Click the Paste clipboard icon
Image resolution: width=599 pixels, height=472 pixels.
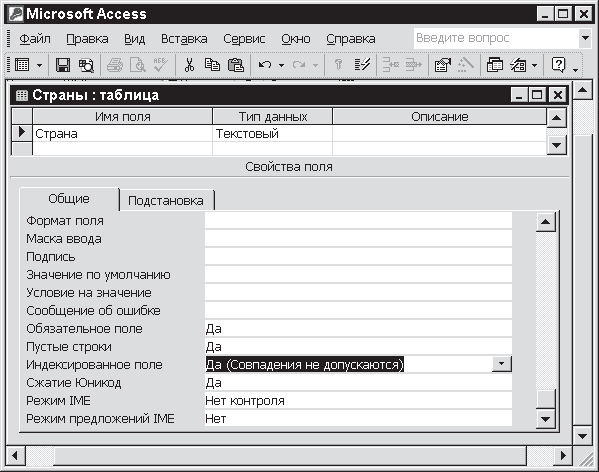236,65
